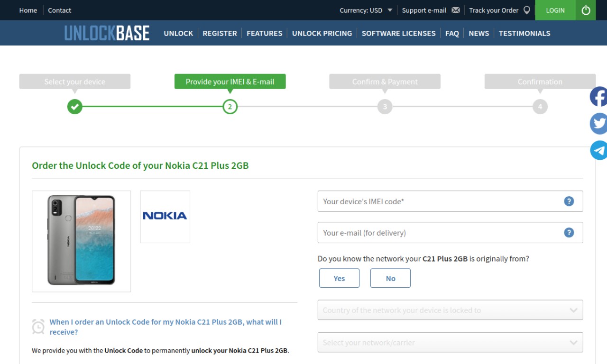Click the IMEI code help question icon
This screenshot has width=607, height=364.
[x=569, y=201]
